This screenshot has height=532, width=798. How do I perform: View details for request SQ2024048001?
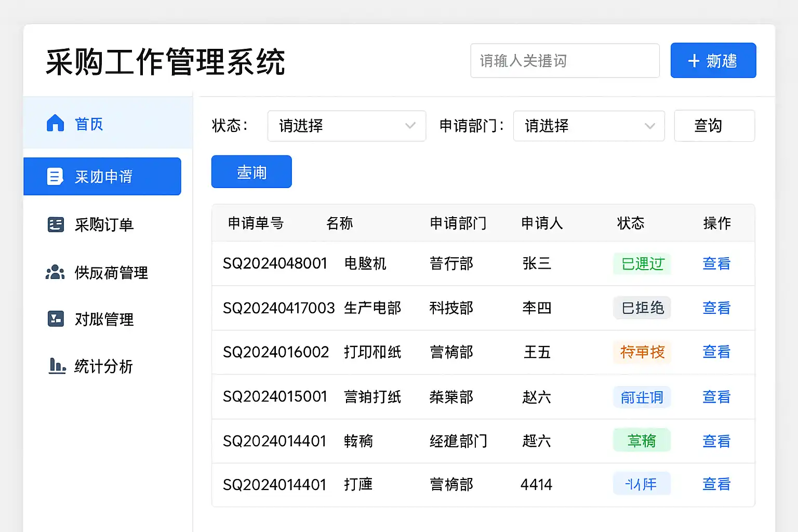click(x=716, y=263)
